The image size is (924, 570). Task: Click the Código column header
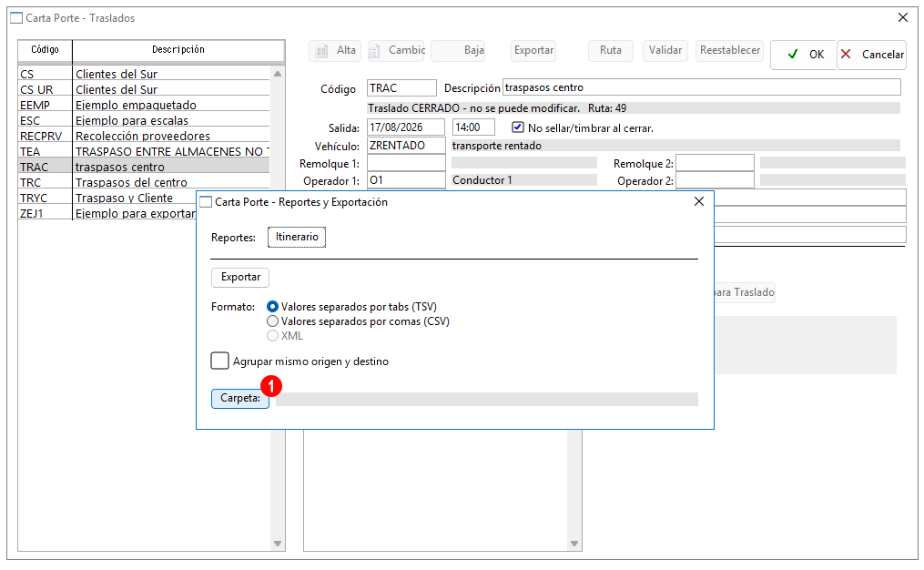coord(46,50)
